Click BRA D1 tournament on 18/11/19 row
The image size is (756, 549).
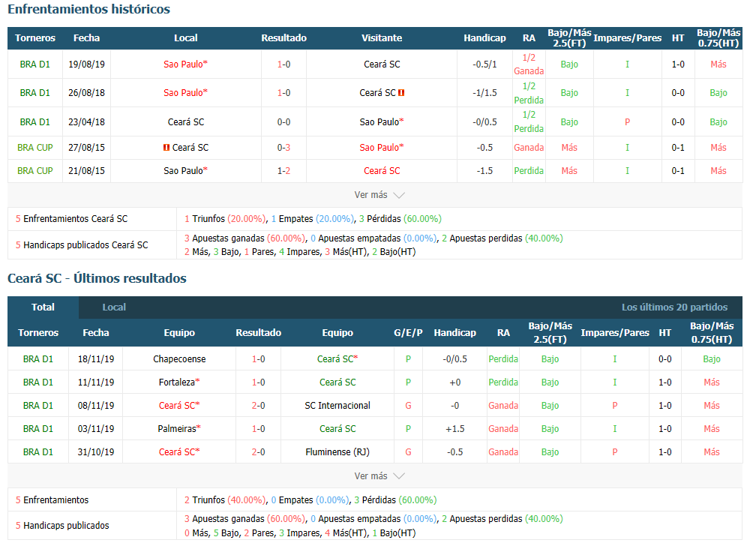(38, 359)
